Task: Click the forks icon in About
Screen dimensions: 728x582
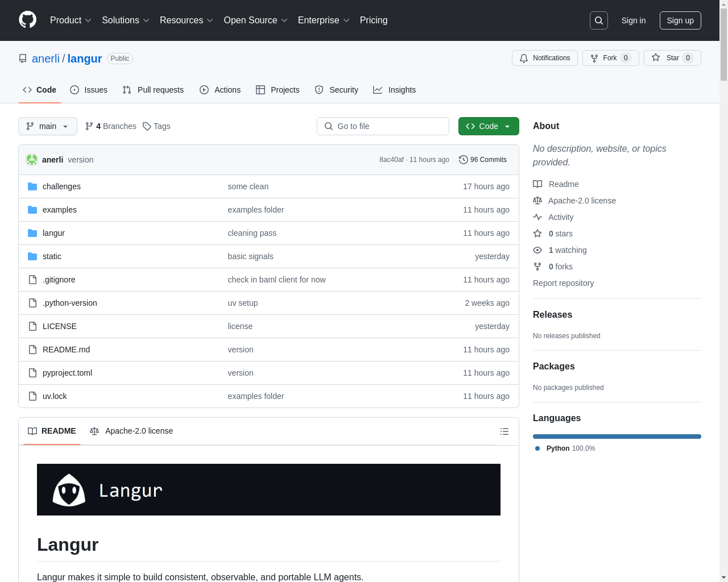Action: pos(537,267)
